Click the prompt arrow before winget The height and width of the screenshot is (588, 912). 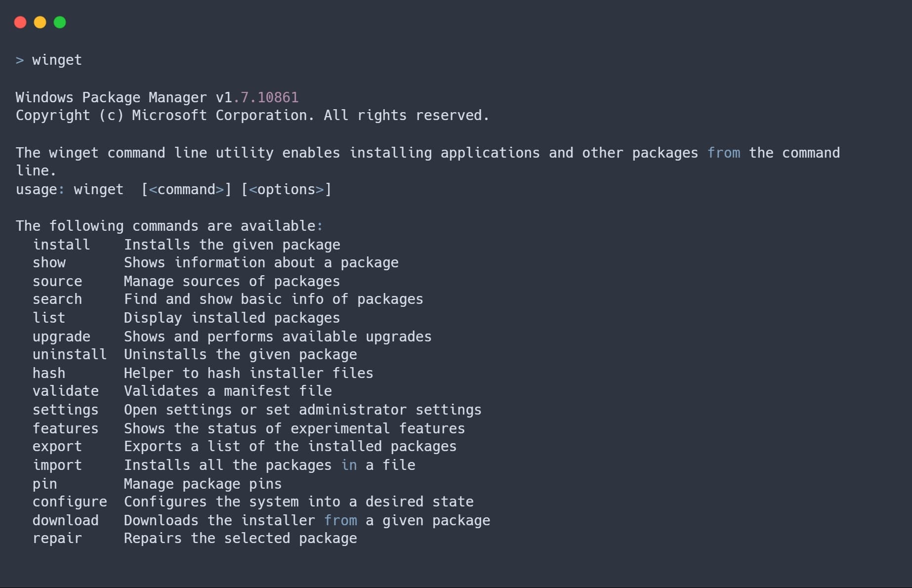coord(20,60)
